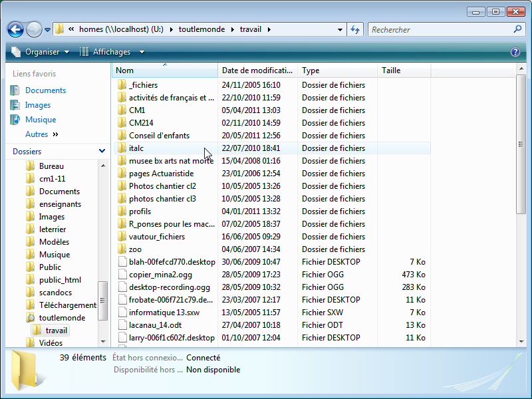
Task: Sort by Taille column header
Action: (404, 70)
